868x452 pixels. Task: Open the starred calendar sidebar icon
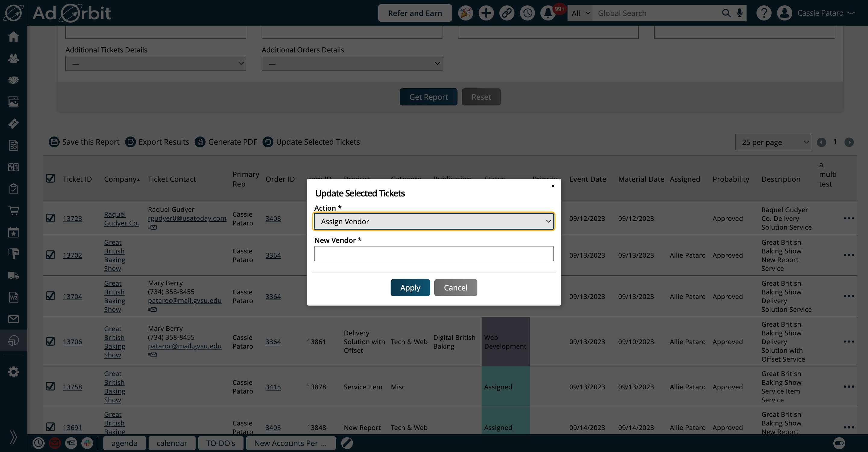pos(14,232)
